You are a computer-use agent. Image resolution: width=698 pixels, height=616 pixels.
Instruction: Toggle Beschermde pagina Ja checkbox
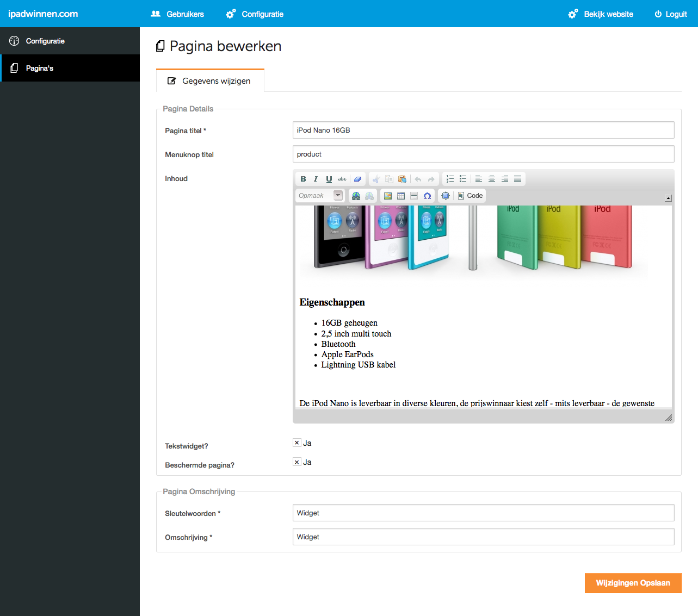(x=297, y=462)
